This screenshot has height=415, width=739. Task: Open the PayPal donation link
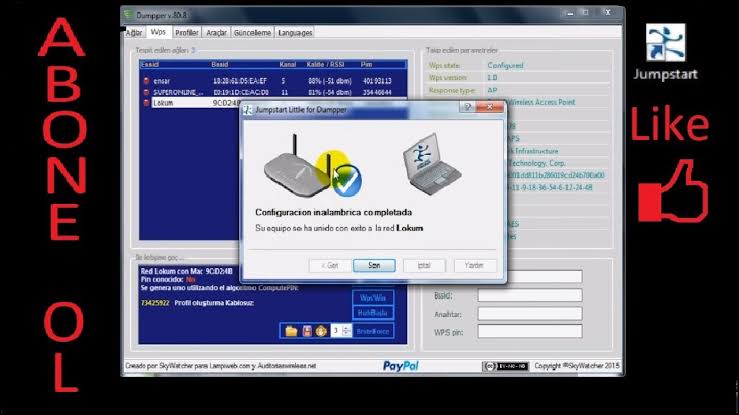401,366
